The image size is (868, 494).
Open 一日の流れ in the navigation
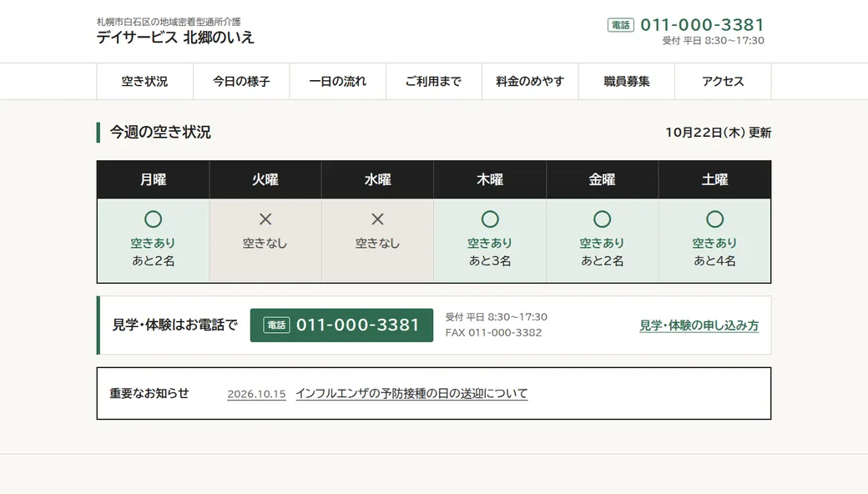coord(338,81)
